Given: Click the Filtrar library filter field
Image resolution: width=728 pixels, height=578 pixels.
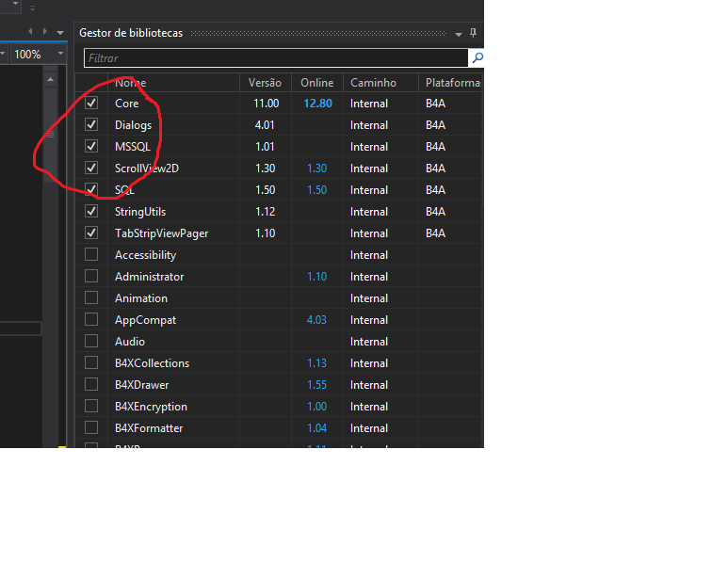Looking at the screenshot, I should (276, 58).
